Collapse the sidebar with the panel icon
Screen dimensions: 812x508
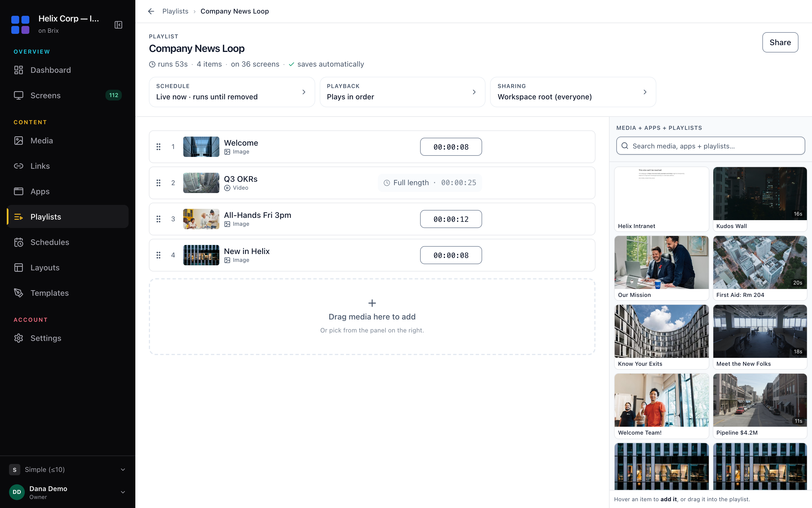coord(118,25)
